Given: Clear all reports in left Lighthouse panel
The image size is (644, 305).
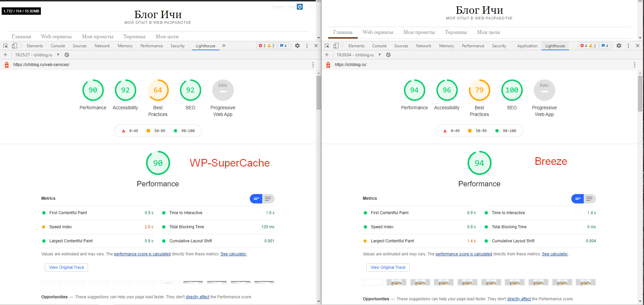Looking at the screenshot, I should [x=67, y=55].
